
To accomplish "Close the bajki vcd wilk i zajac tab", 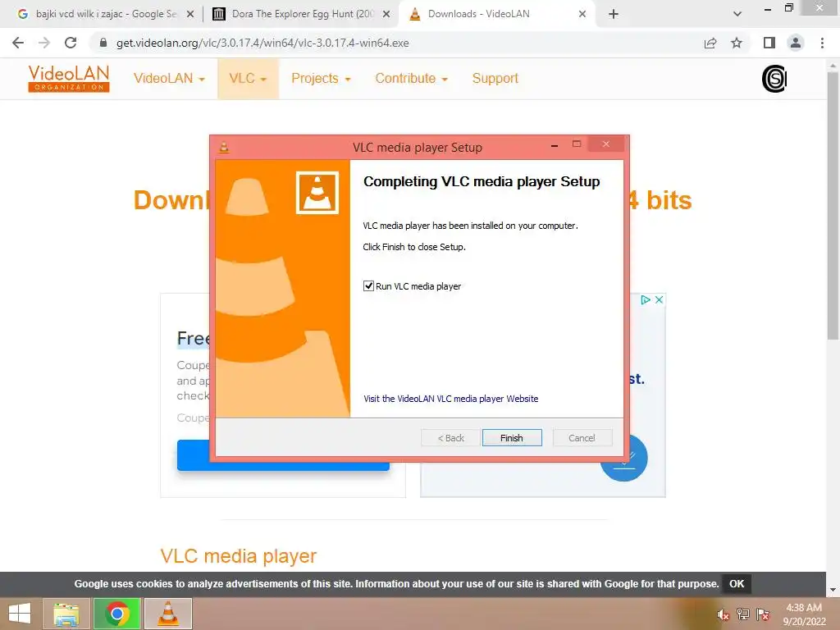I will [190, 15].
